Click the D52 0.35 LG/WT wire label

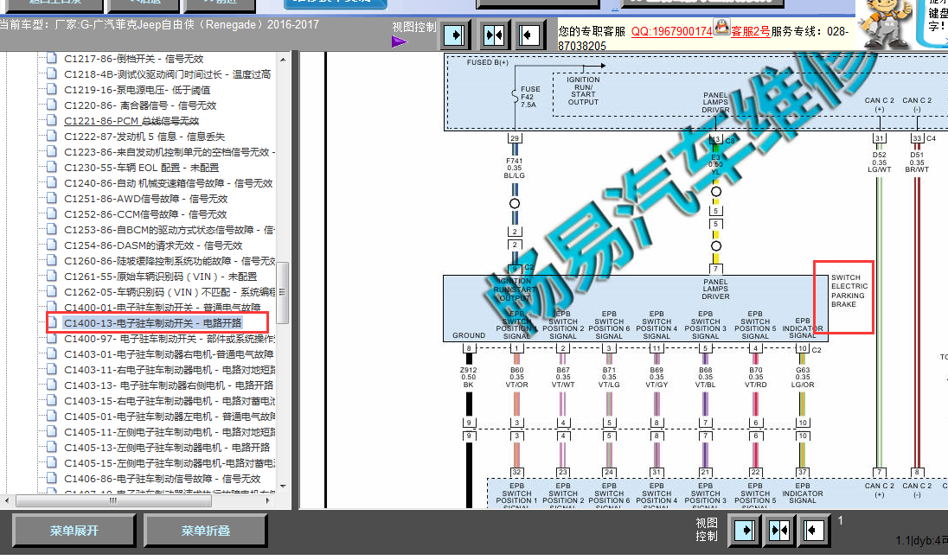[879, 162]
